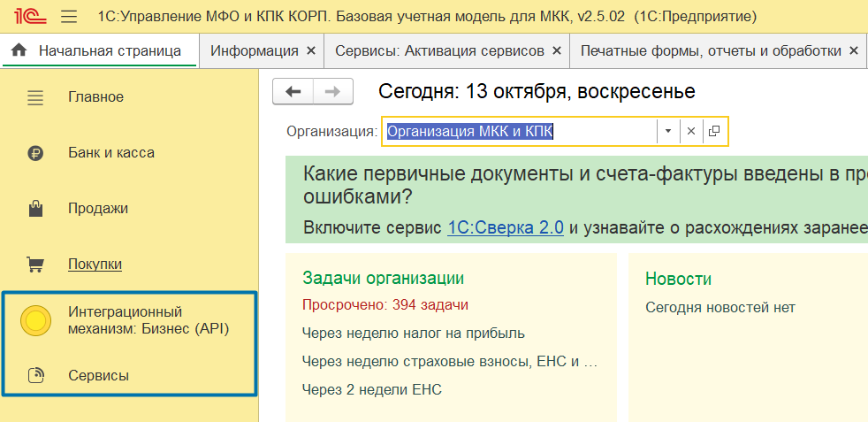The height and width of the screenshot is (422, 868).
Task: Close the Информация tab
Action: tap(311, 51)
